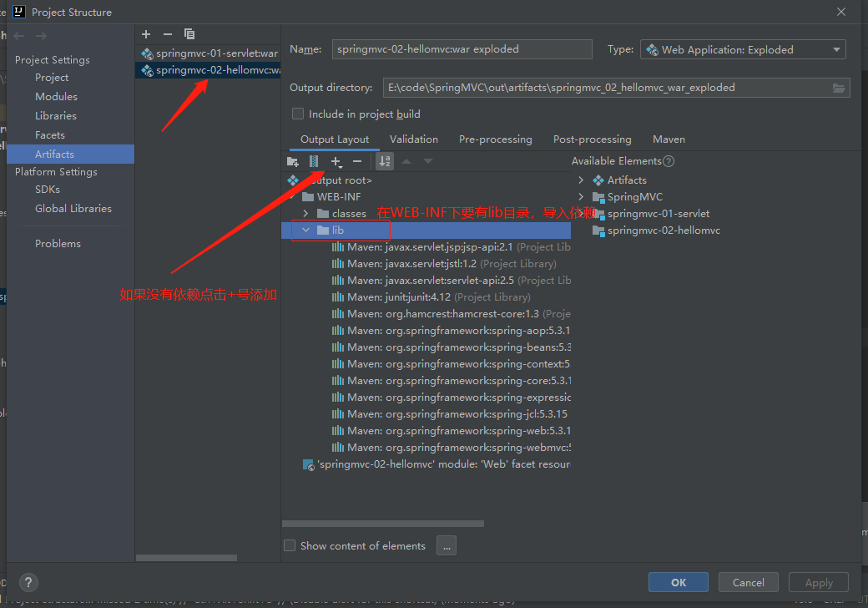Collapse the lib folder node
868x608 pixels.
click(x=305, y=230)
